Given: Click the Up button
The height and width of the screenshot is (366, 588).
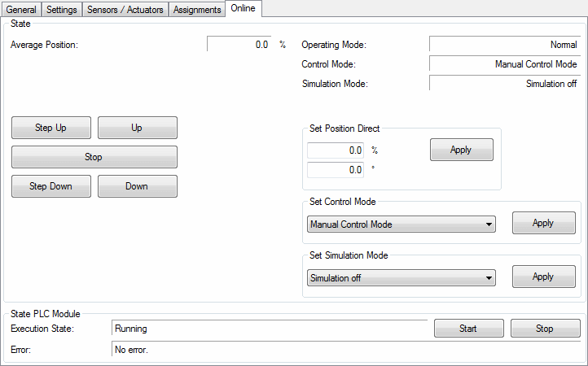Looking at the screenshot, I should click(x=138, y=128).
